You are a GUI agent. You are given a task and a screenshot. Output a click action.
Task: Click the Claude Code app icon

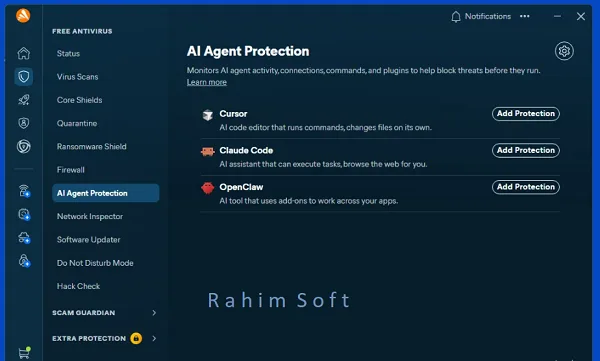208,152
